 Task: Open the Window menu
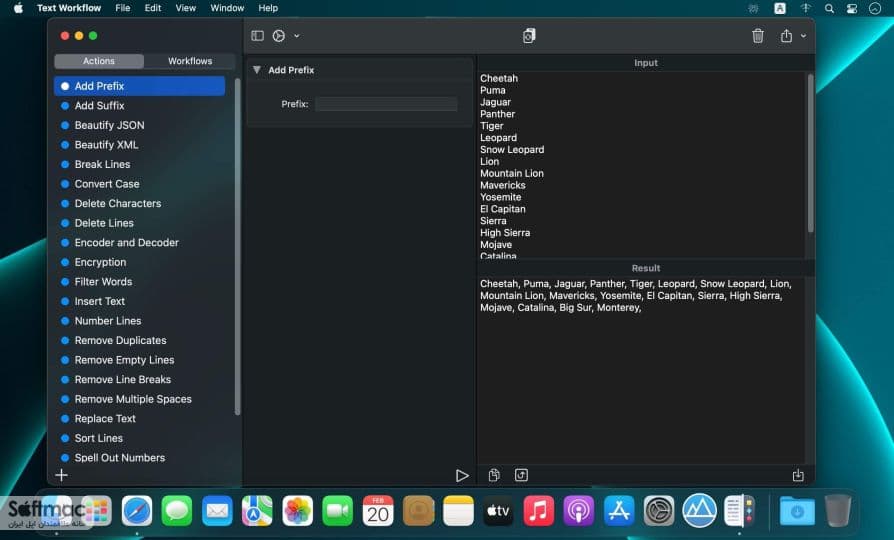[227, 8]
